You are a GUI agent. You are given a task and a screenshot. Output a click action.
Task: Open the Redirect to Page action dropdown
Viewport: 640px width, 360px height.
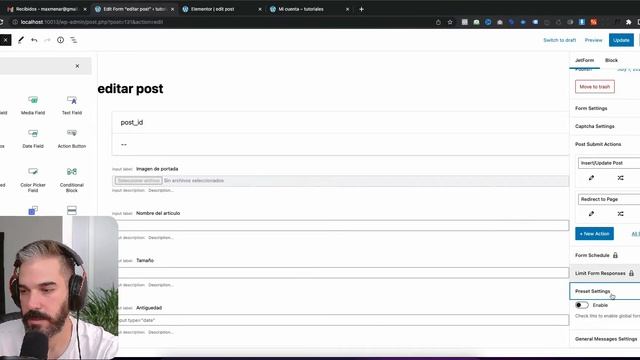(x=609, y=199)
